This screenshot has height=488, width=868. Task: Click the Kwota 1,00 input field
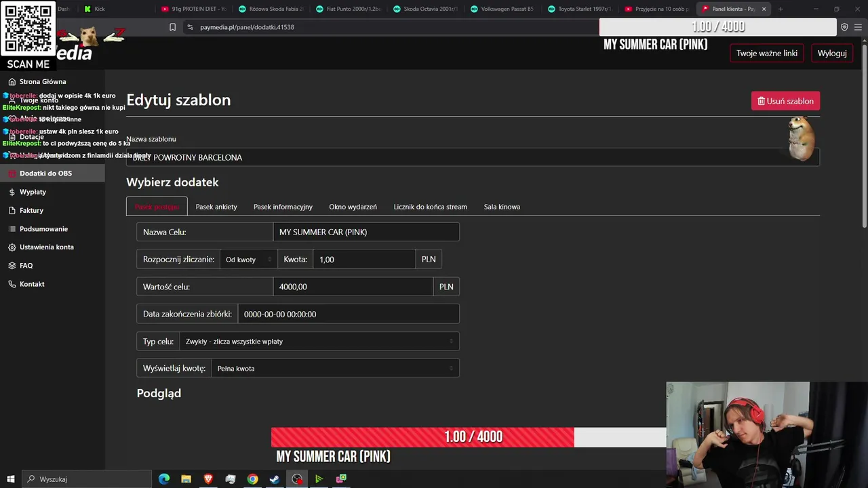click(x=364, y=260)
